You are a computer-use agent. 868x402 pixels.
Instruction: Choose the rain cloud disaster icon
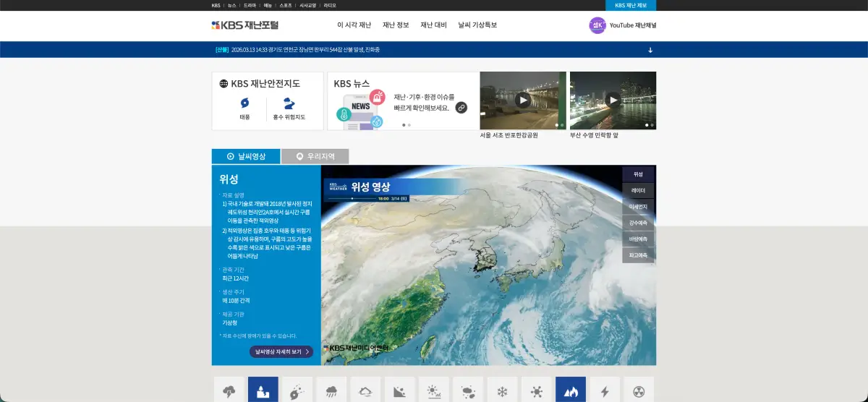(331, 390)
